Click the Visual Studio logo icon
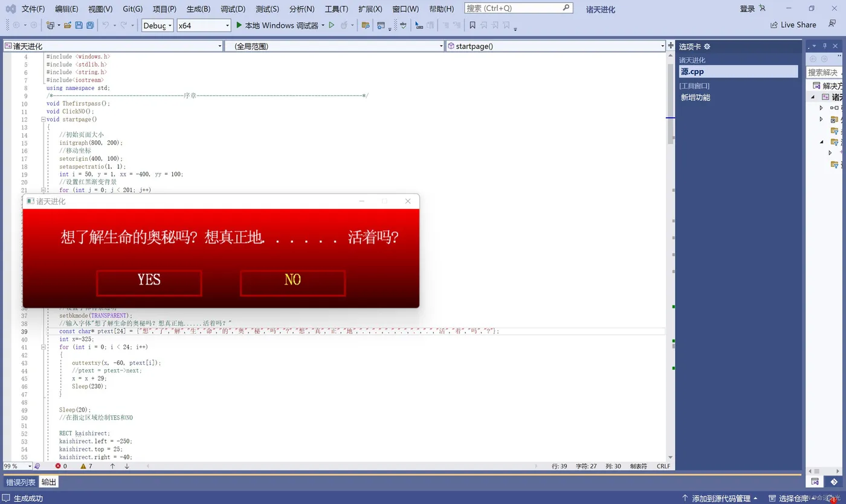Screen dimensions: 846x504 pos(11,8)
